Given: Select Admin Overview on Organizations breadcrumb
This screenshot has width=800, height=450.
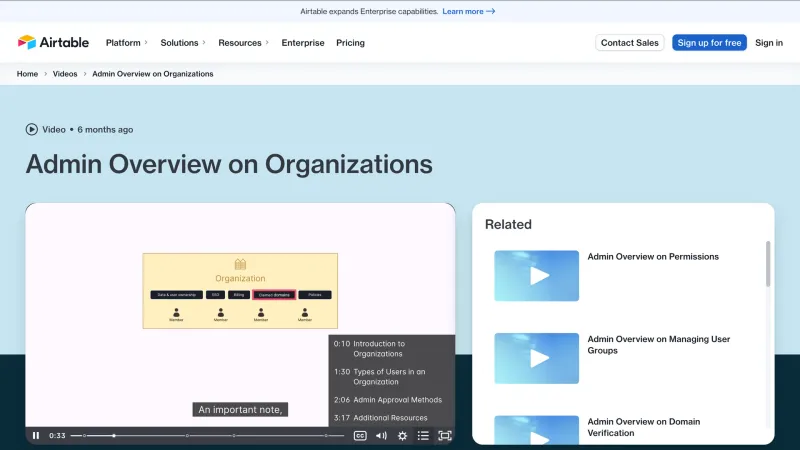Looking at the screenshot, I should [x=153, y=74].
